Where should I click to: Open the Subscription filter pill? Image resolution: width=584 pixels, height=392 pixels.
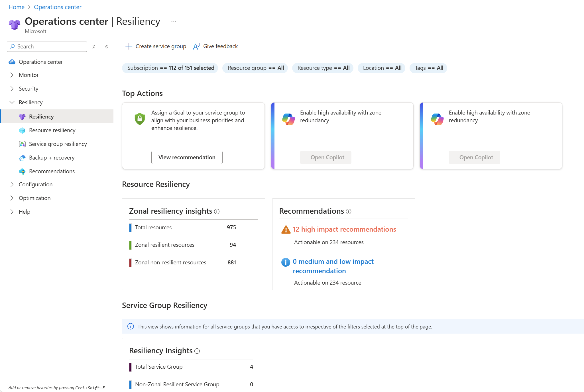pos(170,68)
